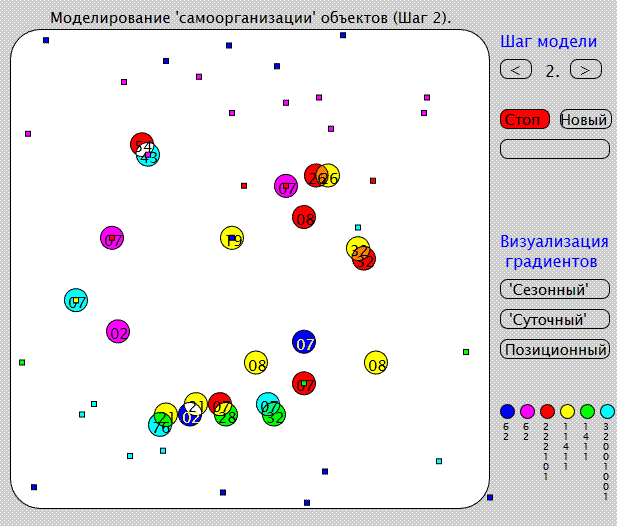Screen dimensions: 617x526
Task: Advance to the next model step
Action: pyautogui.click(x=586, y=69)
